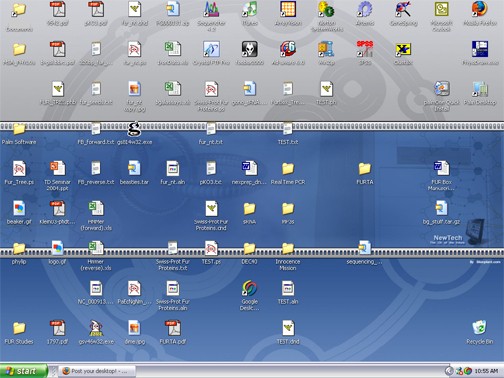
Task: Select the Palm Software folder
Action: pos(19,129)
